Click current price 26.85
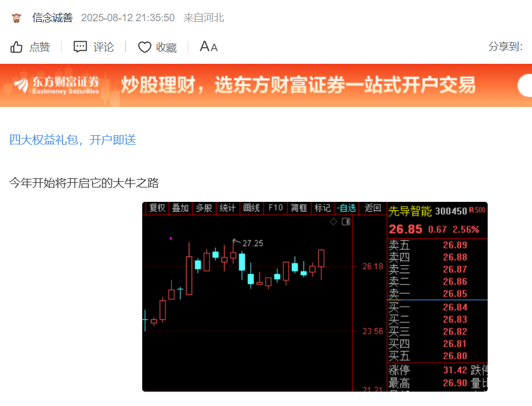 [x=405, y=229]
